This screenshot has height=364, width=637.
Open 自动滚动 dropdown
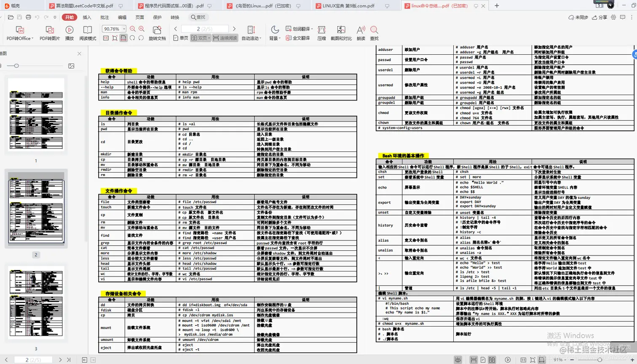tap(252, 34)
